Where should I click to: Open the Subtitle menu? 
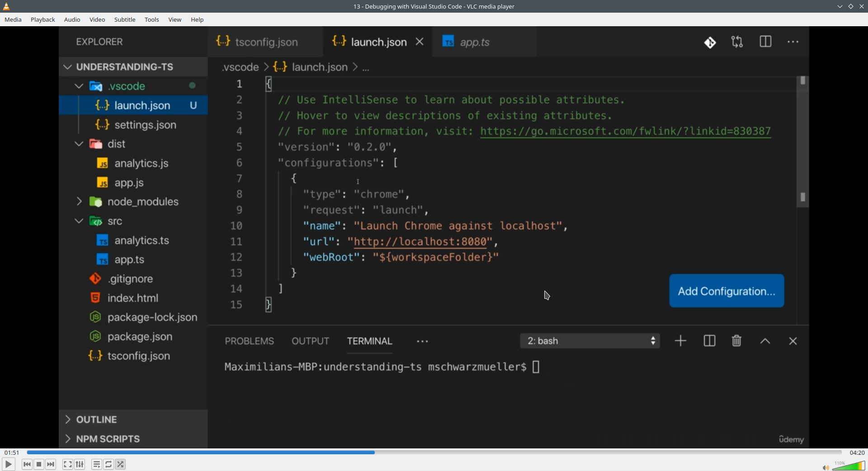(125, 19)
